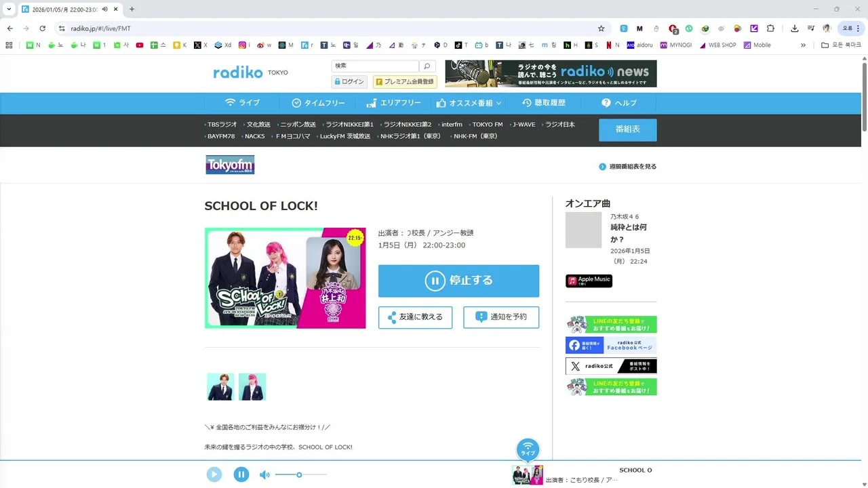The width and height of the screenshot is (868, 488).
Task: Open the タイムフリー tab
Action: tap(318, 103)
